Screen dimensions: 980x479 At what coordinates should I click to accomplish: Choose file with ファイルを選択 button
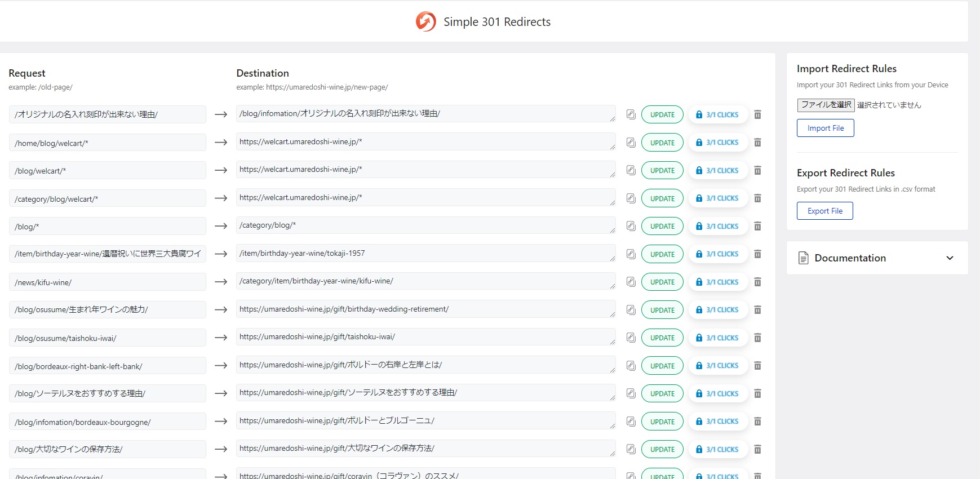click(x=826, y=105)
